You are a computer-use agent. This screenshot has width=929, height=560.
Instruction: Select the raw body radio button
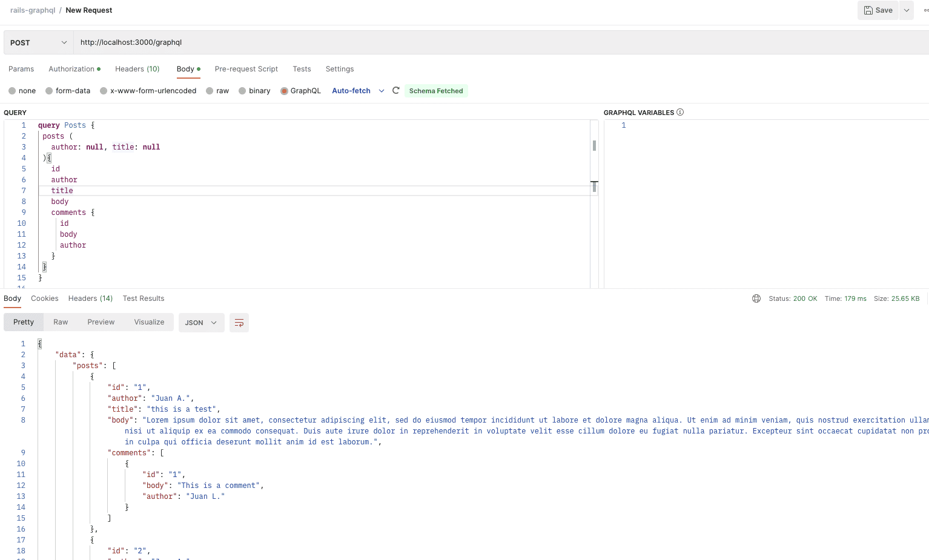[210, 91]
